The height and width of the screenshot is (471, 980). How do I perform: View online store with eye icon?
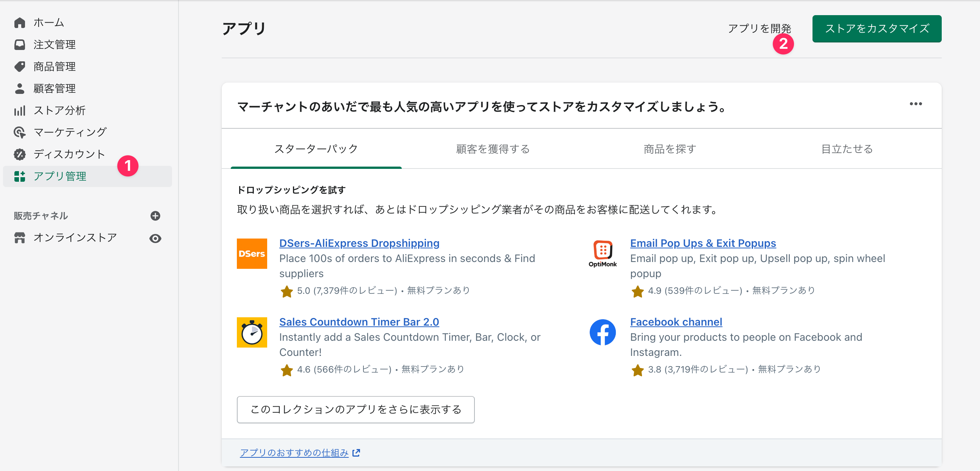[x=155, y=239]
